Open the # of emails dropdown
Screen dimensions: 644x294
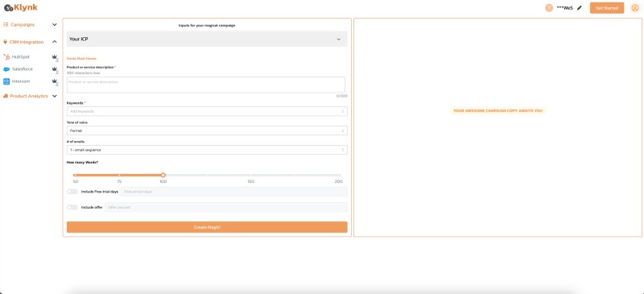[x=207, y=150]
